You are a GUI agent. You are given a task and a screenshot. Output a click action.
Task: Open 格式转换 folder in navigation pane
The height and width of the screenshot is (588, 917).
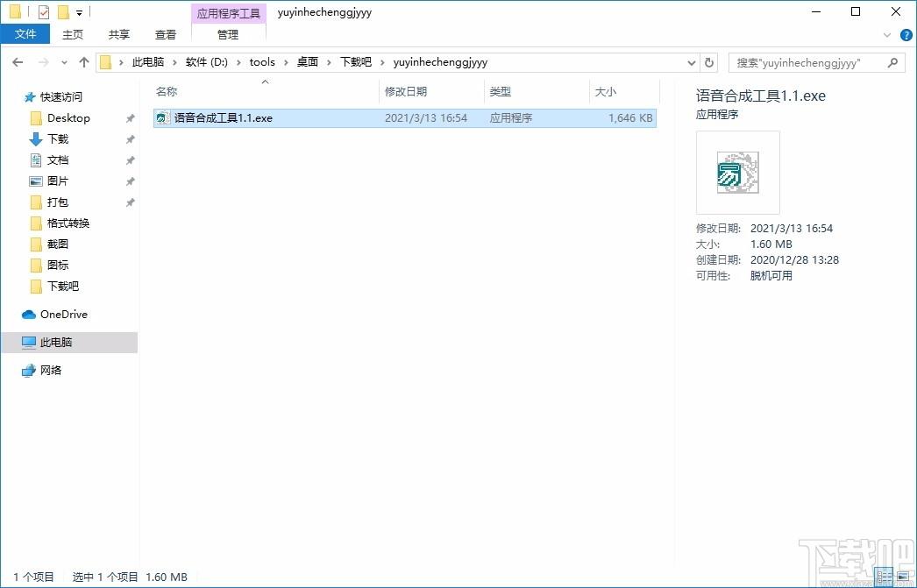point(68,223)
